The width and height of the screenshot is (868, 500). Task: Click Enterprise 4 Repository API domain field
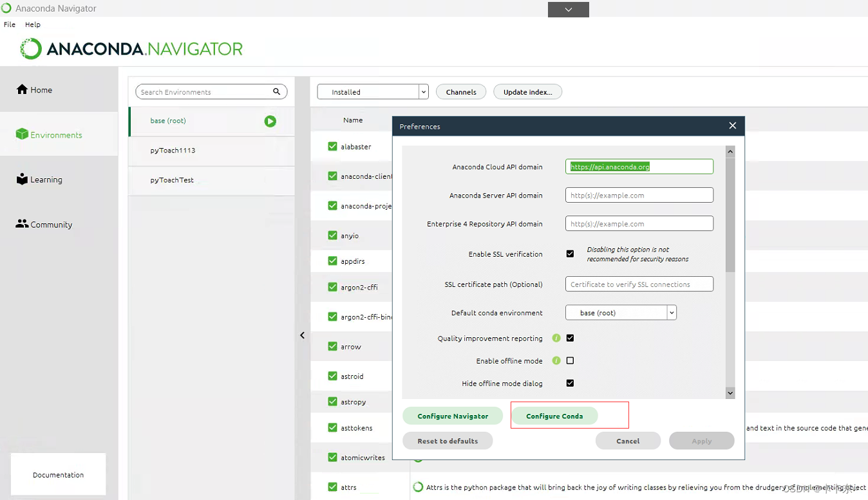point(639,223)
